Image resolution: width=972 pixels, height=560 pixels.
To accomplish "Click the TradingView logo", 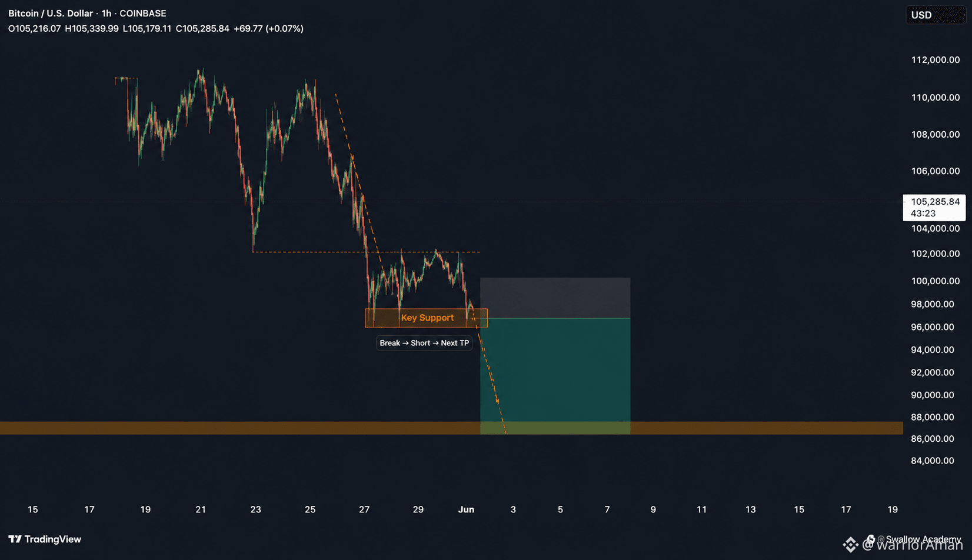I will click(45, 539).
